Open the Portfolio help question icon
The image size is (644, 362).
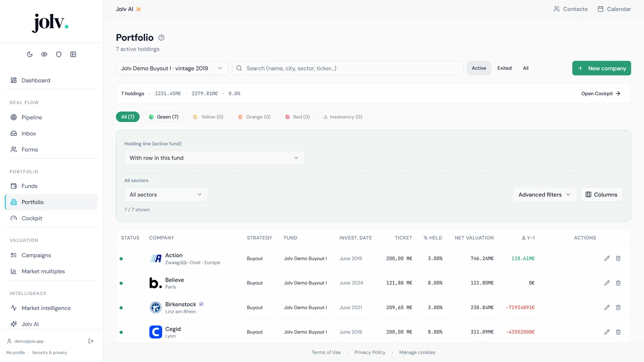tap(161, 38)
